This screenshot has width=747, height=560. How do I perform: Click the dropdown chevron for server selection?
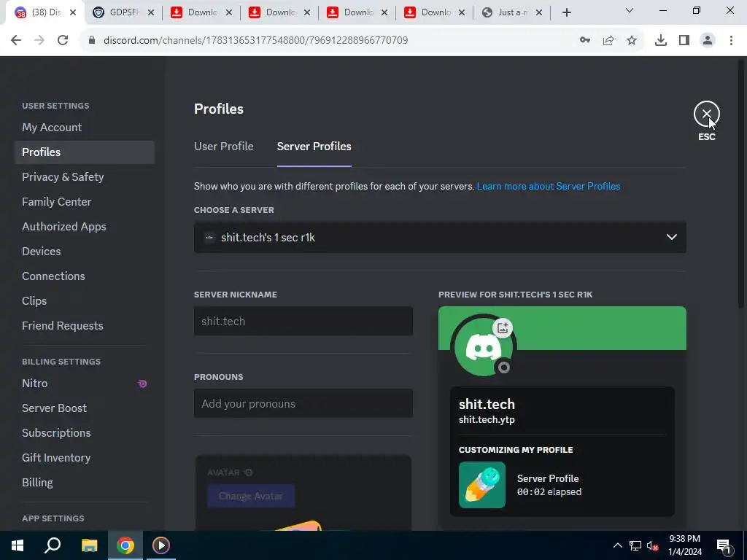672,237
